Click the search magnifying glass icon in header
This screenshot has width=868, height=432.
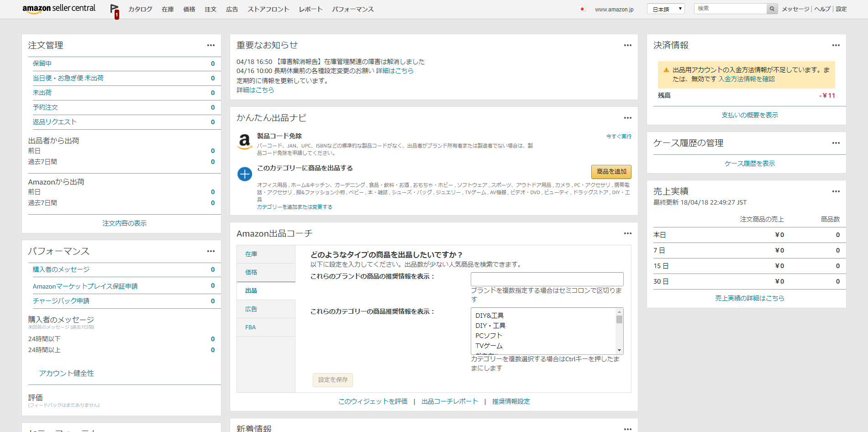771,8
